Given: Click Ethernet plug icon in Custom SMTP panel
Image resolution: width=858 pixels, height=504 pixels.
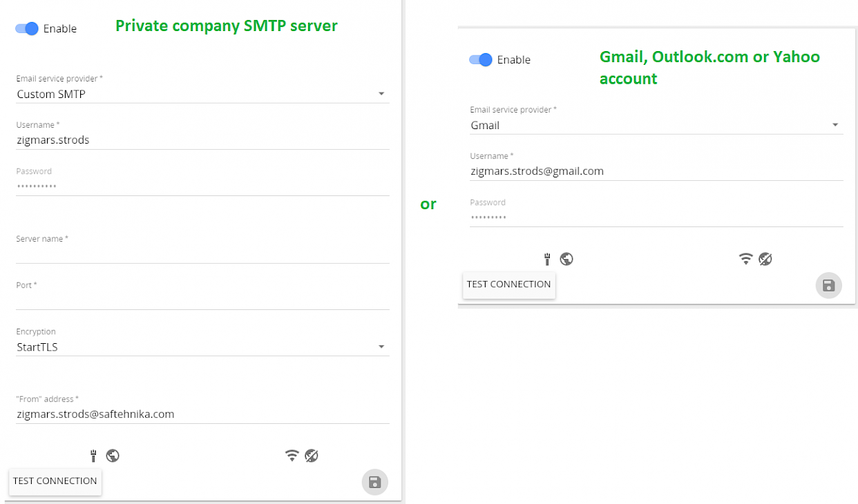Looking at the screenshot, I should point(93,456).
